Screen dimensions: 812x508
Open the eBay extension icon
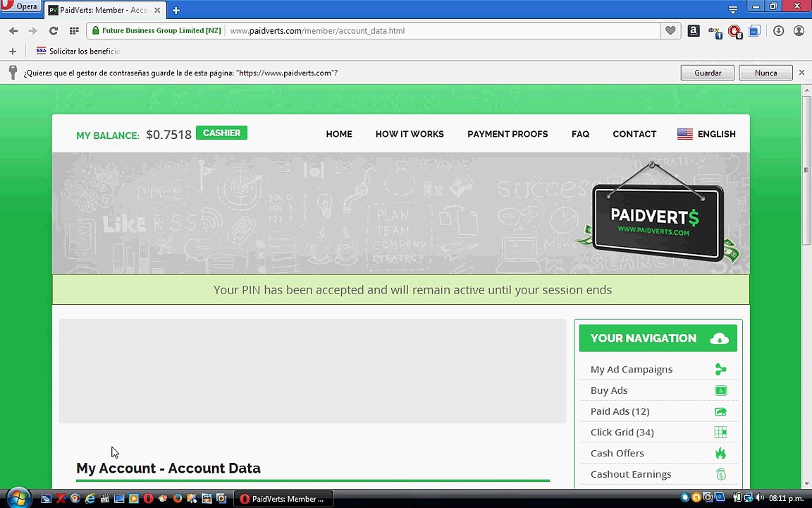pos(715,32)
